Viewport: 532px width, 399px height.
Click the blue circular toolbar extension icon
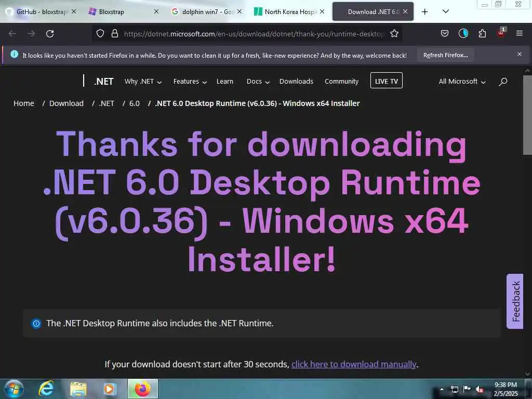463,33
